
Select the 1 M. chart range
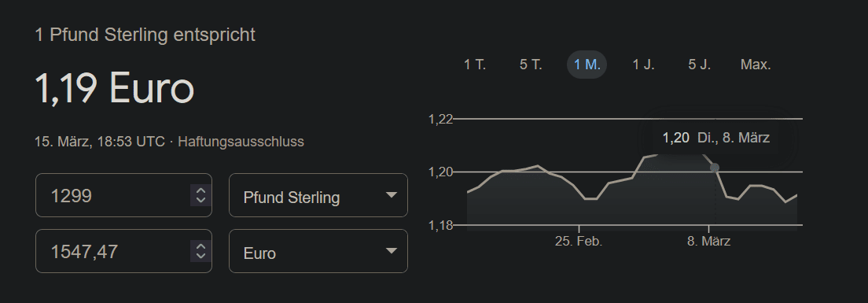tap(587, 65)
